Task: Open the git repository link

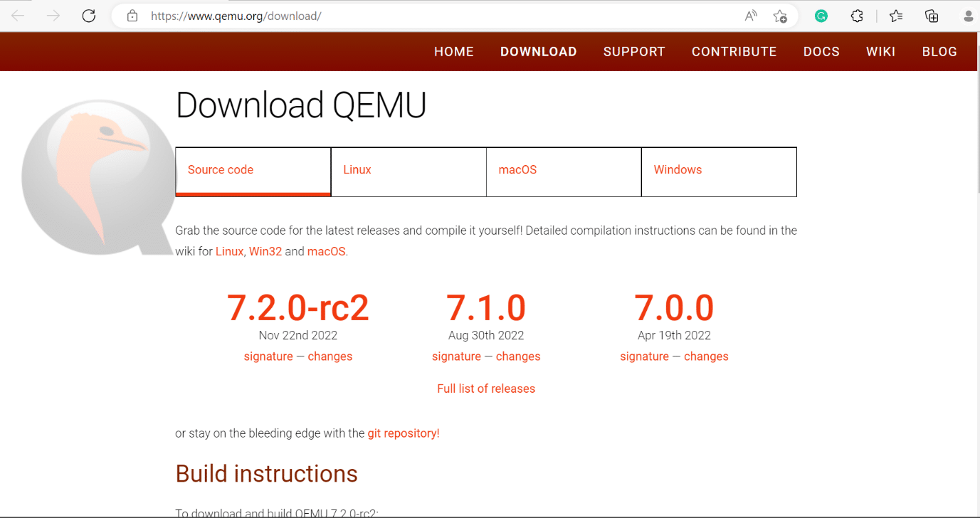Action: tap(404, 433)
